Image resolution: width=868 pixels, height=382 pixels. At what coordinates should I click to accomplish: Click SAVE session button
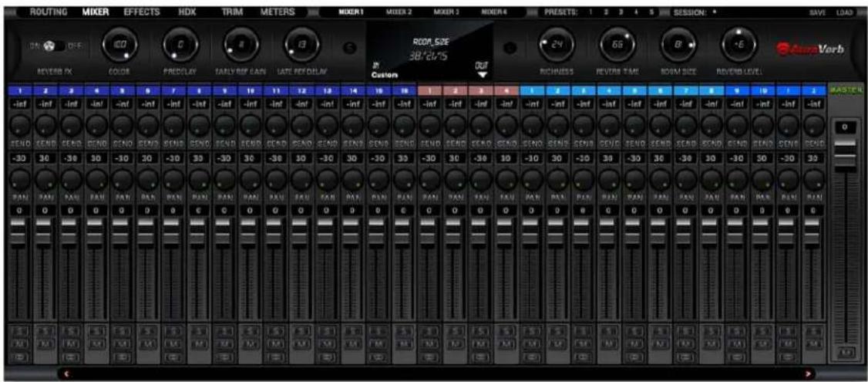click(x=818, y=12)
